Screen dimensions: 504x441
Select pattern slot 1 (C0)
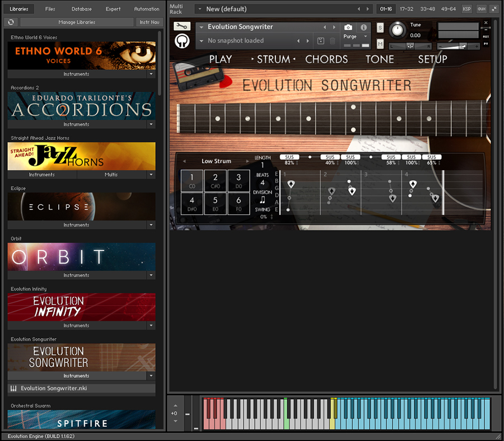(192, 181)
